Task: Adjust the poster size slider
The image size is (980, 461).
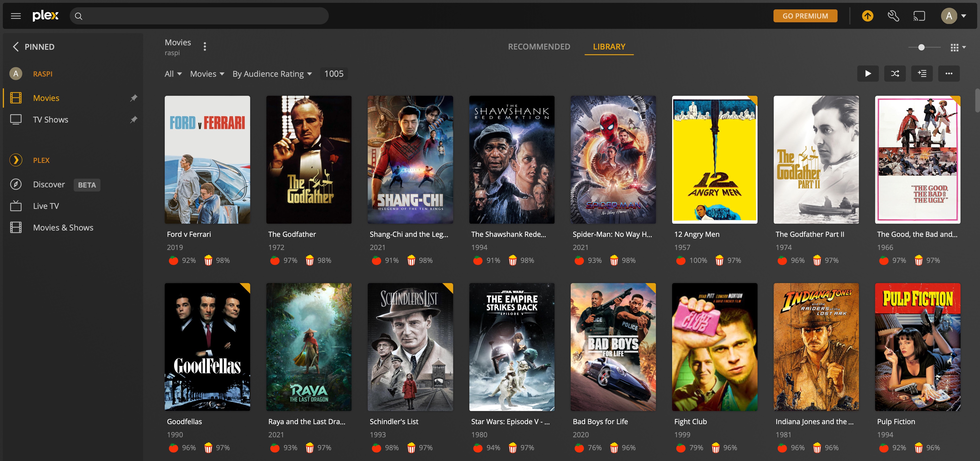Action: coord(922,47)
